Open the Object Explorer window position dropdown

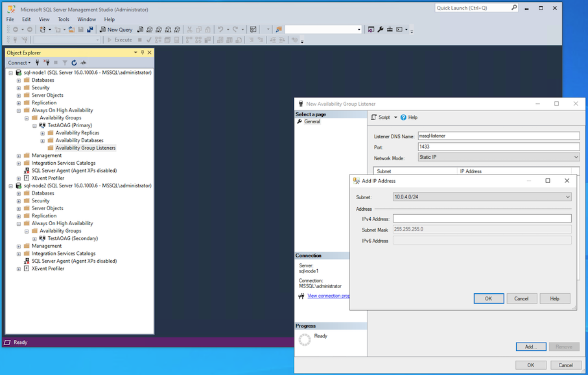(x=135, y=53)
